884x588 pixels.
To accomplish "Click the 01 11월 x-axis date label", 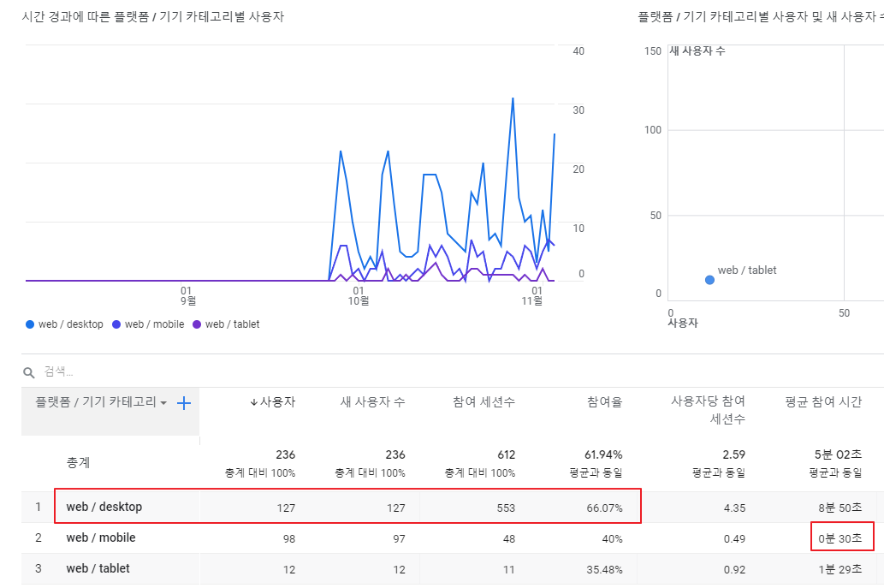I will tap(532, 296).
